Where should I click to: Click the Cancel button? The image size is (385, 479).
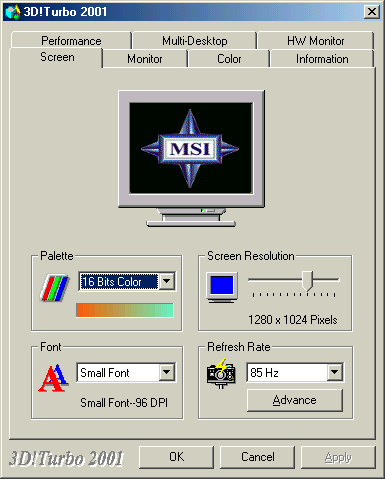258,457
